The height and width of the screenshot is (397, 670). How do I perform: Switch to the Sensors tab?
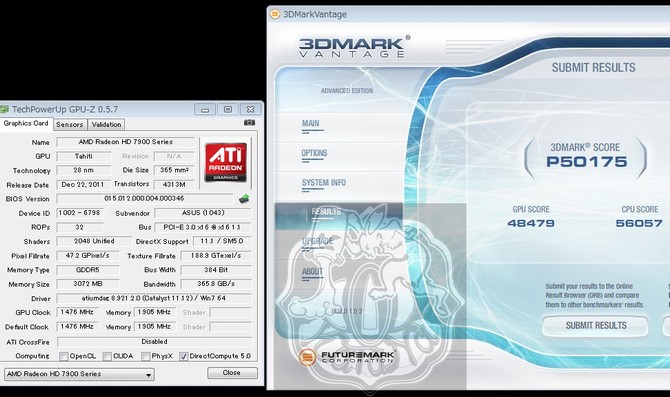click(70, 124)
